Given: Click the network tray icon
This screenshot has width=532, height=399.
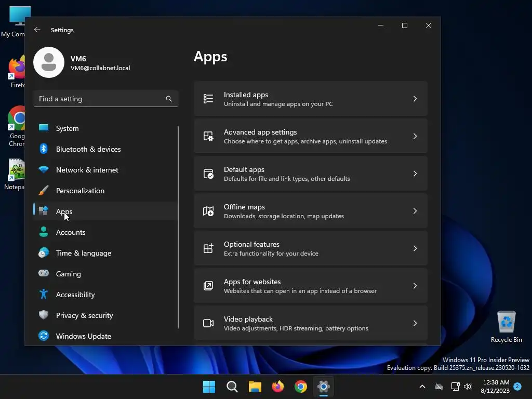Looking at the screenshot, I should tap(455, 387).
